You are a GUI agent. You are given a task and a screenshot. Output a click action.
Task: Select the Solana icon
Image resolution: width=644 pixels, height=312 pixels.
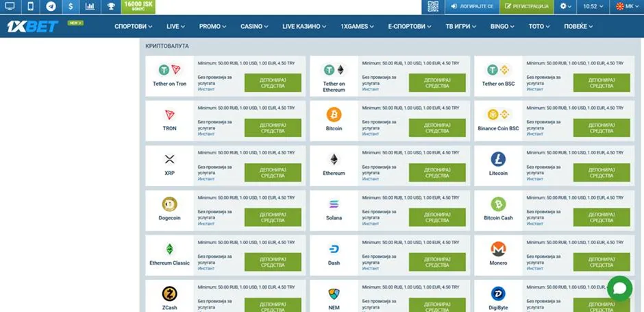pos(334,204)
